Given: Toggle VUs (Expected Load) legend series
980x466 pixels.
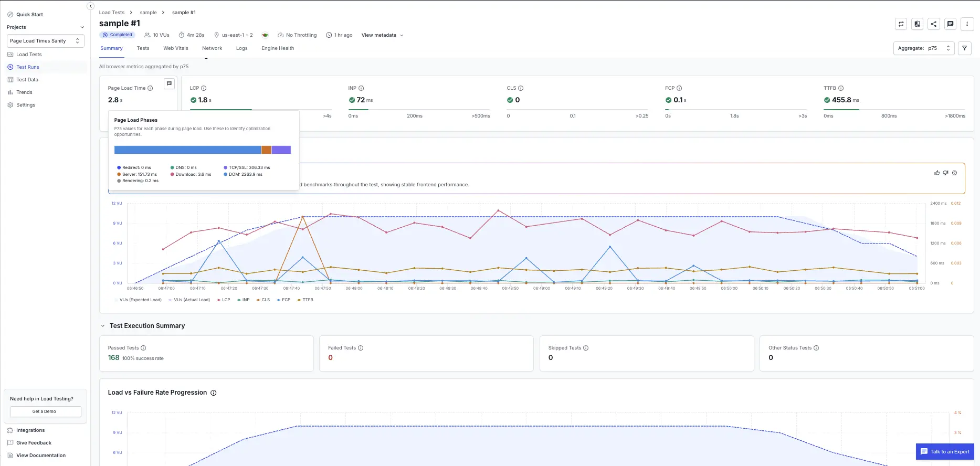Looking at the screenshot, I should point(138,300).
